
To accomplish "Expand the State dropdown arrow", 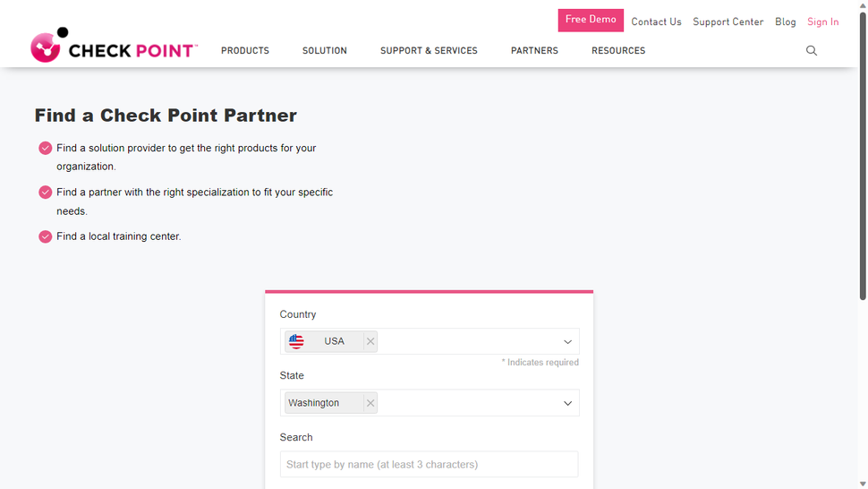I will pos(567,403).
